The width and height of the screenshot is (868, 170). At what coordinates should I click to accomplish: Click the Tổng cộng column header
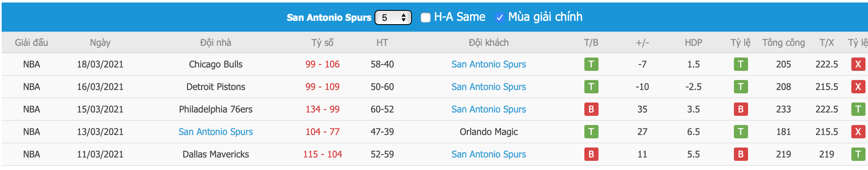783,42
